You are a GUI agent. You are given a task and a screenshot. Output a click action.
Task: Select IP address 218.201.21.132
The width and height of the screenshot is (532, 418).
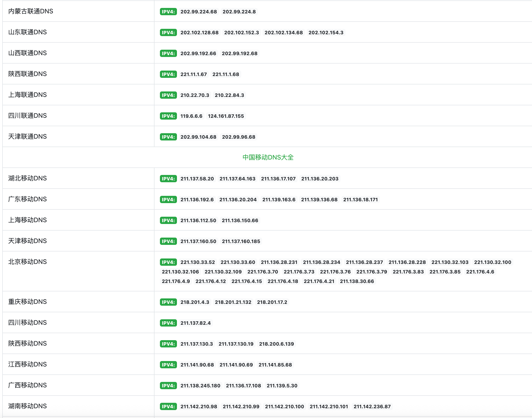233,302
